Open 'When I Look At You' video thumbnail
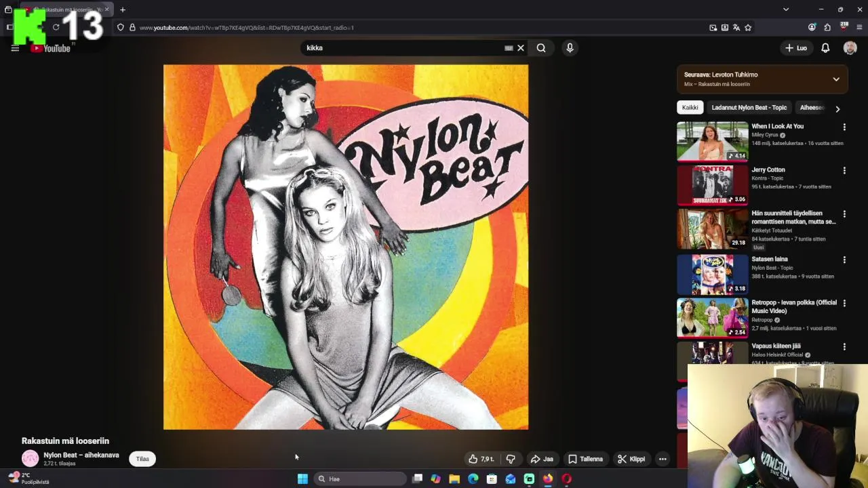868x488 pixels. pyautogui.click(x=712, y=141)
